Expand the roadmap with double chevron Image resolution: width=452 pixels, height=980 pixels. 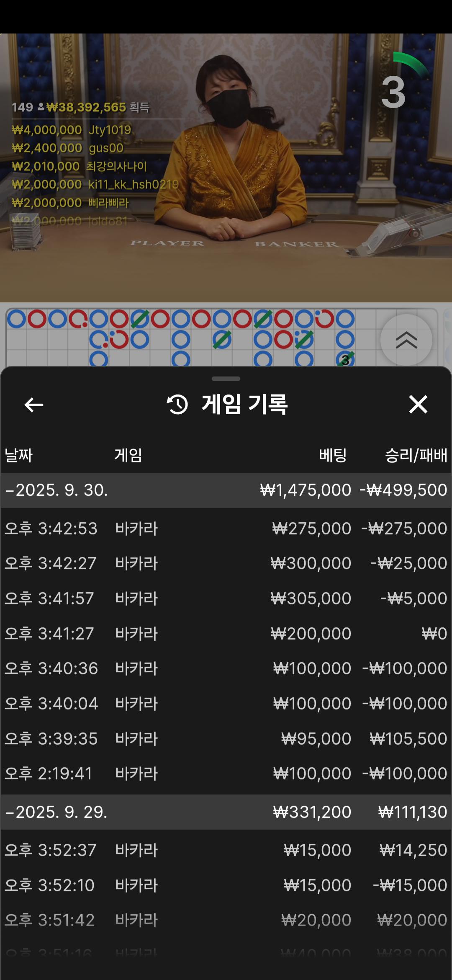(x=406, y=340)
